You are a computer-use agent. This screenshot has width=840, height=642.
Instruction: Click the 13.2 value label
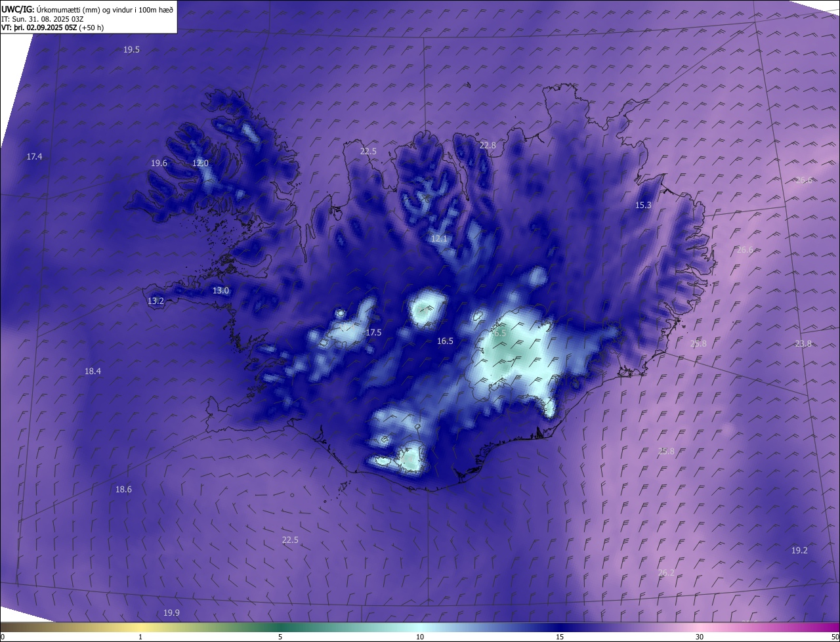tap(156, 301)
